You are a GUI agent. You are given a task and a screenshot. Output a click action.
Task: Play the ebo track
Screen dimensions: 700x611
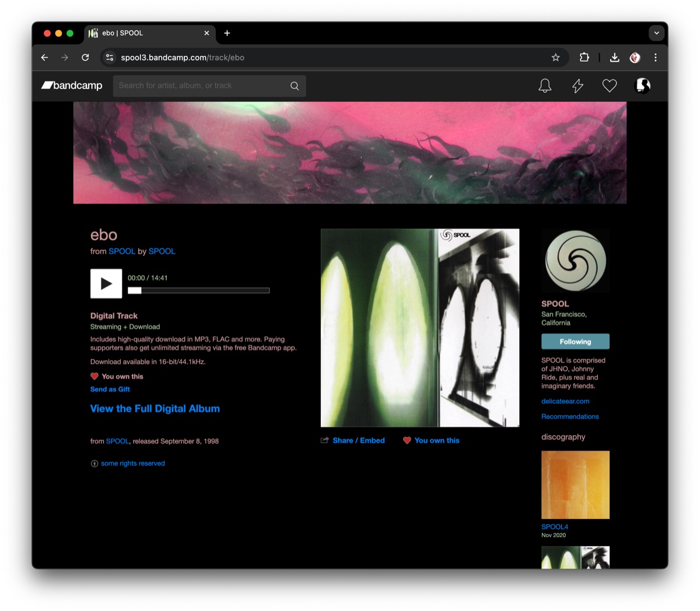click(x=106, y=283)
